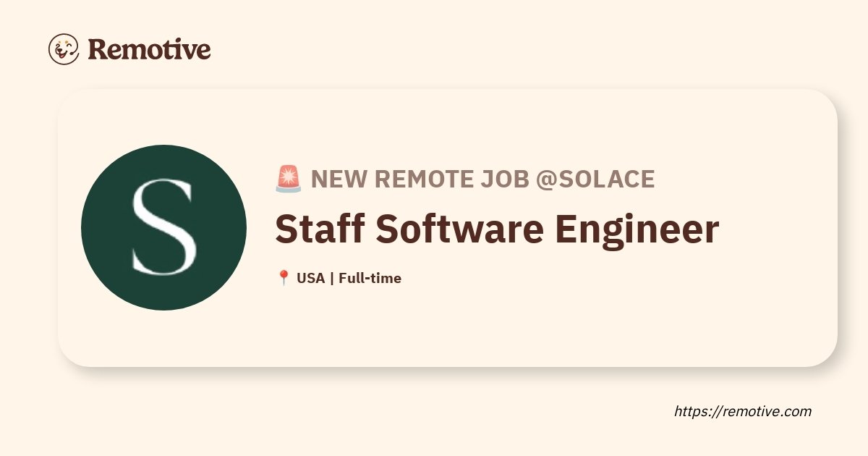The height and width of the screenshot is (456, 868).
Task: Click the white S letter in logo
Action: click(163, 227)
